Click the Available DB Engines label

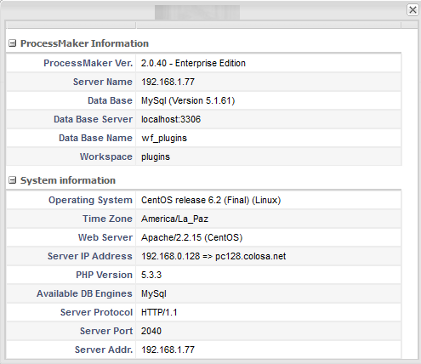click(85, 294)
